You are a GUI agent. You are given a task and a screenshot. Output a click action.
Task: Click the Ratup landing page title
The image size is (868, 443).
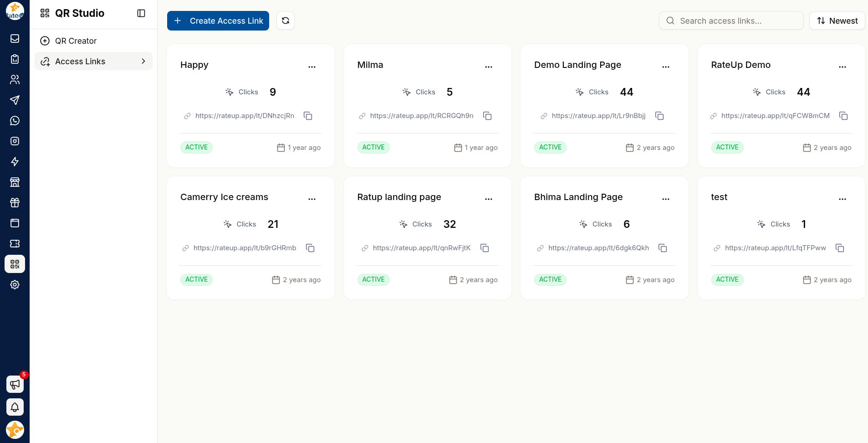pyautogui.click(x=399, y=197)
